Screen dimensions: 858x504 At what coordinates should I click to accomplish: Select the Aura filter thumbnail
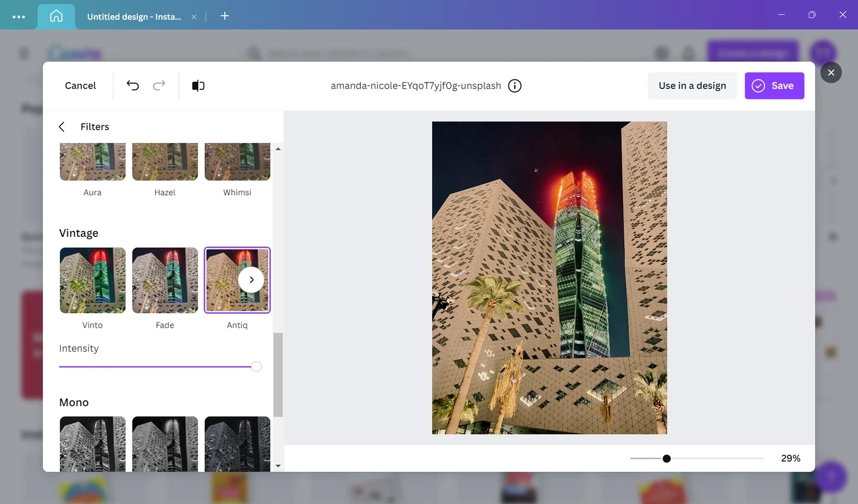click(x=93, y=163)
